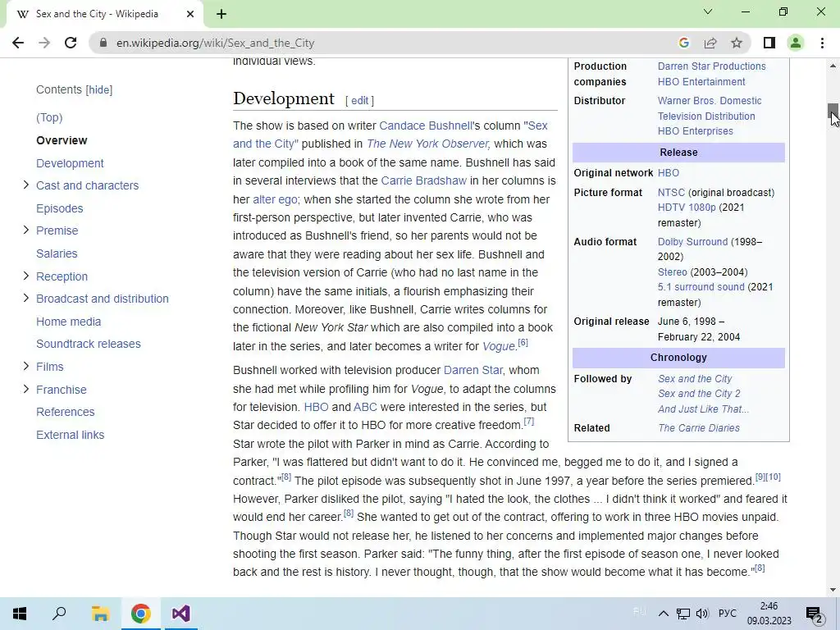Open Sex and the City 2 link
Screen dimensions: 840x630
point(699,394)
